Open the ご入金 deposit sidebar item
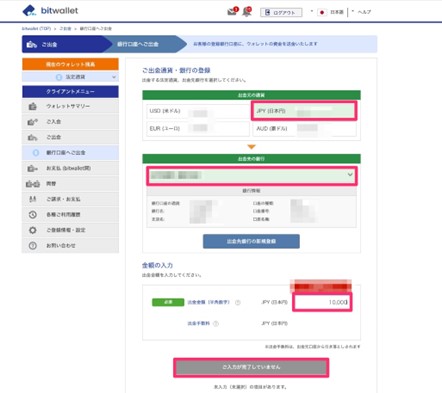Image resolution: width=442 pixels, height=393 pixels. [70, 122]
